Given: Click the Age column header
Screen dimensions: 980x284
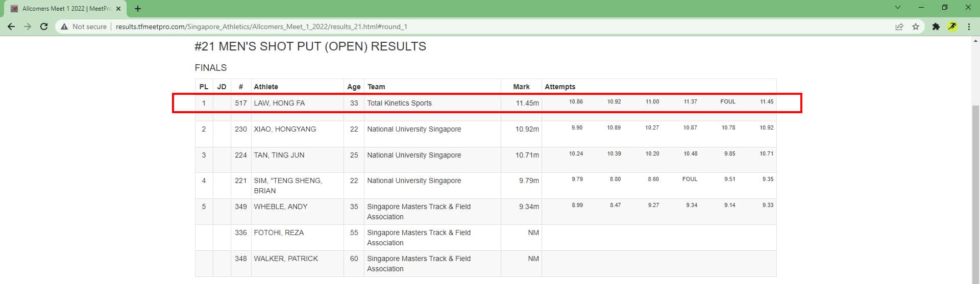Looking at the screenshot, I should click(354, 87).
